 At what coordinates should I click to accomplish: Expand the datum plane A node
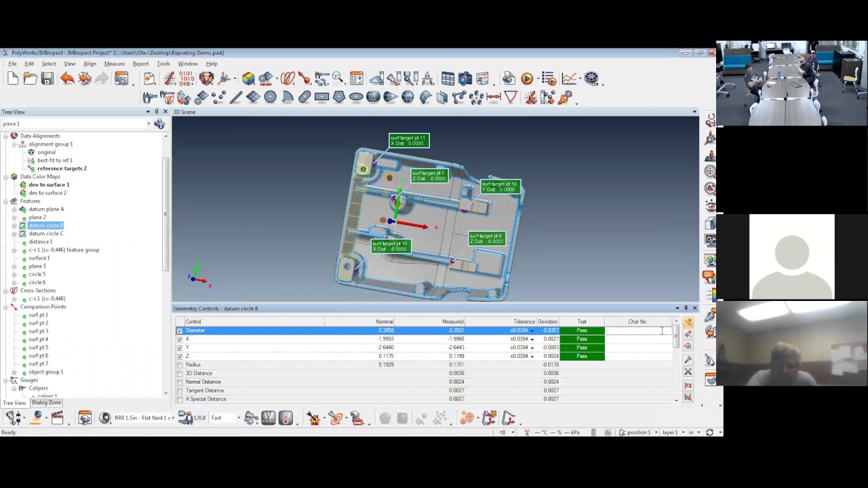click(x=14, y=209)
